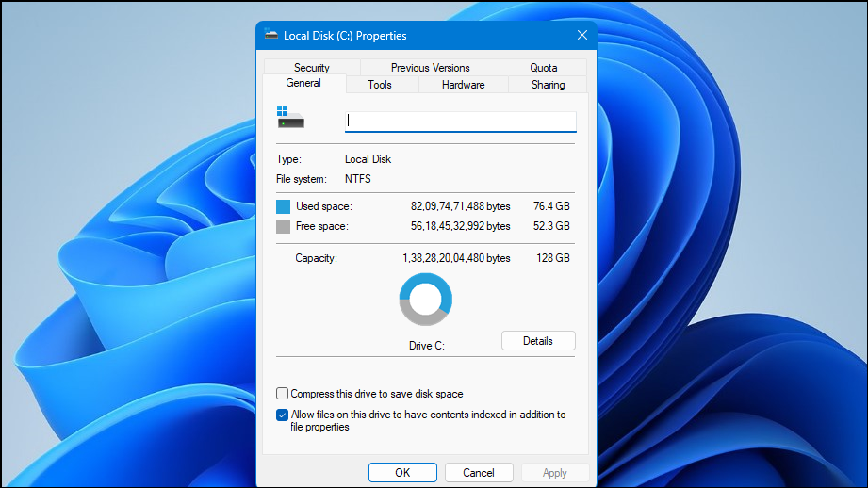The image size is (868, 488).
Task: Click the NTFS file system value
Action: tap(357, 179)
